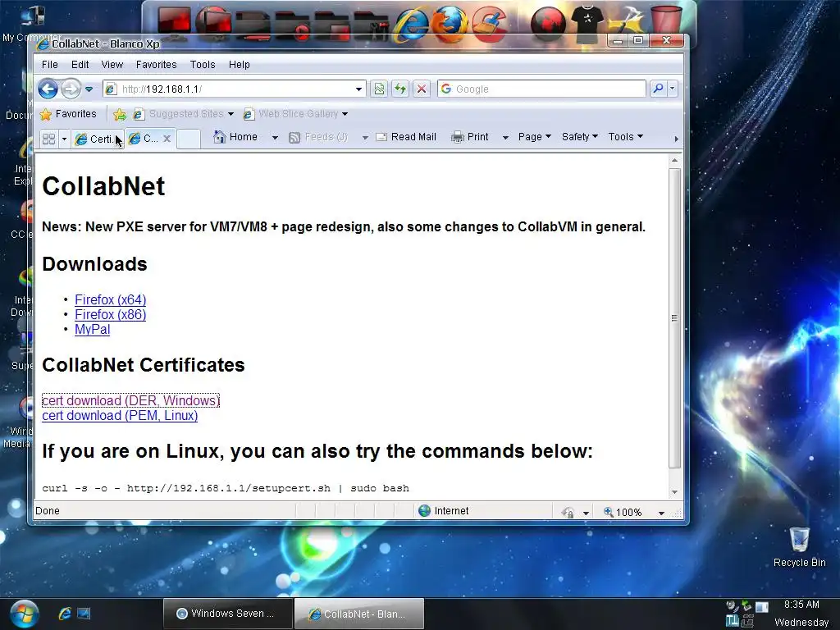Image resolution: width=840 pixels, height=630 pixels.
Task: Click into the Google search box
Action: [x=541, y=89]
